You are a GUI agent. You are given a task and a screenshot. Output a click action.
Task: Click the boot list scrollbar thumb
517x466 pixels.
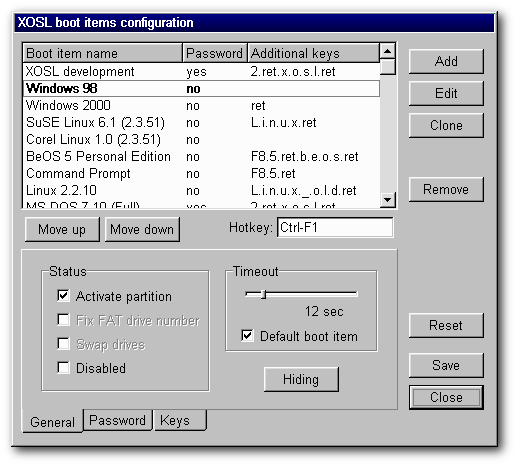388,66
